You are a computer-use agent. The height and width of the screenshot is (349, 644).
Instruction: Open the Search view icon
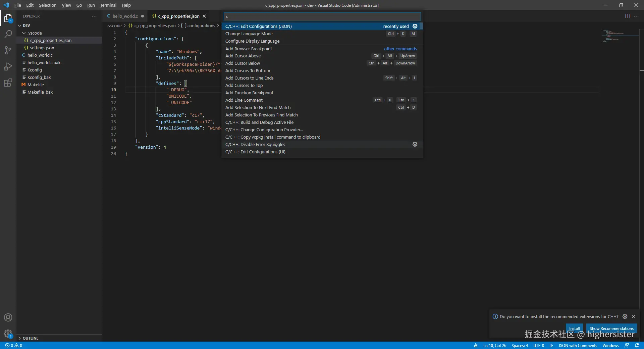coord(8,34)
